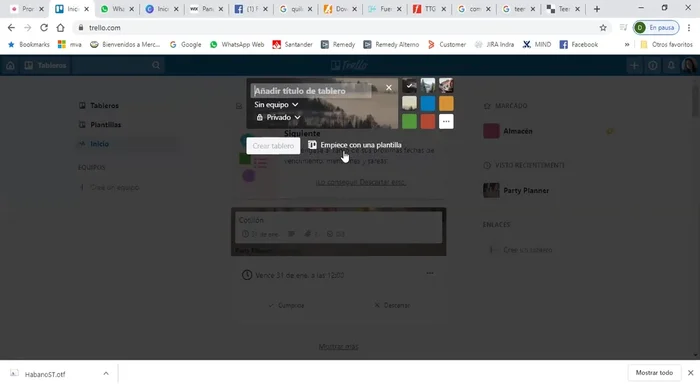Open Chrome three-dot menu
Screen dimensions: 700x386
coord(689,28)
